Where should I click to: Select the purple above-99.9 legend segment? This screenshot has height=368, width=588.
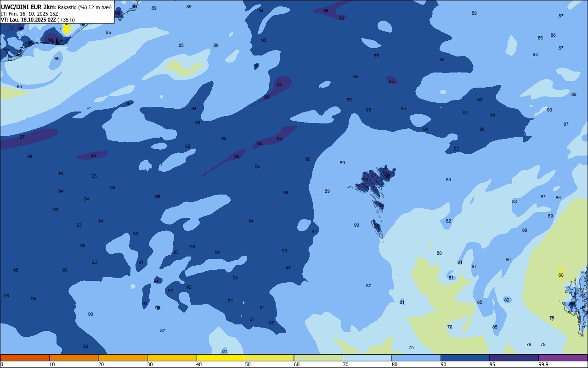tap(563, 357)
